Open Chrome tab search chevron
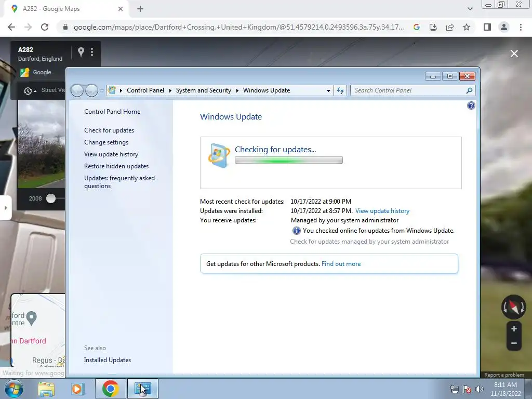The width and height of the screenshot is (532, 399). 470,9
